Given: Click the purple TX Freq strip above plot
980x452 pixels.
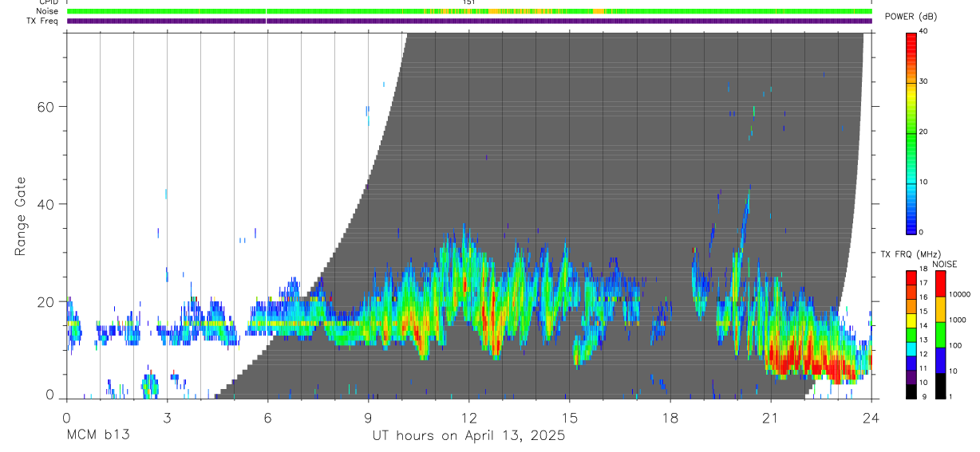Looking at the screenshot, I should tap(469, 21).
